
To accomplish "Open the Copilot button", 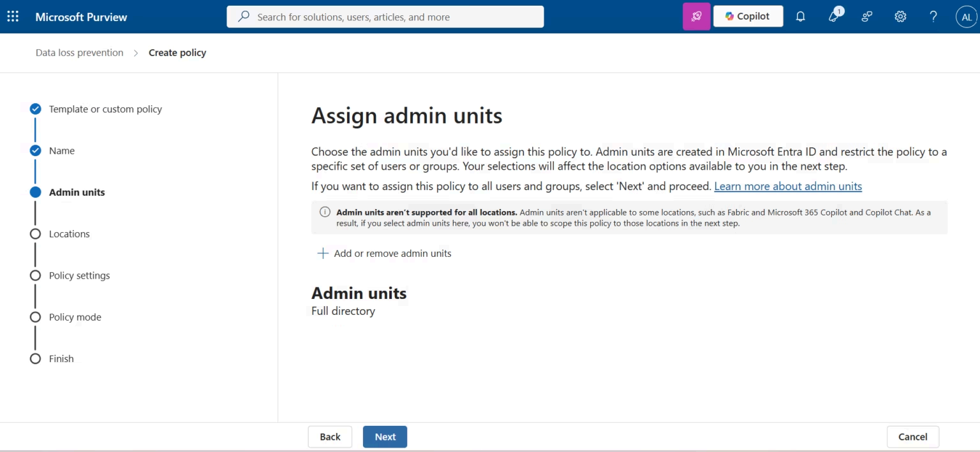I will [x=748, y=17].
